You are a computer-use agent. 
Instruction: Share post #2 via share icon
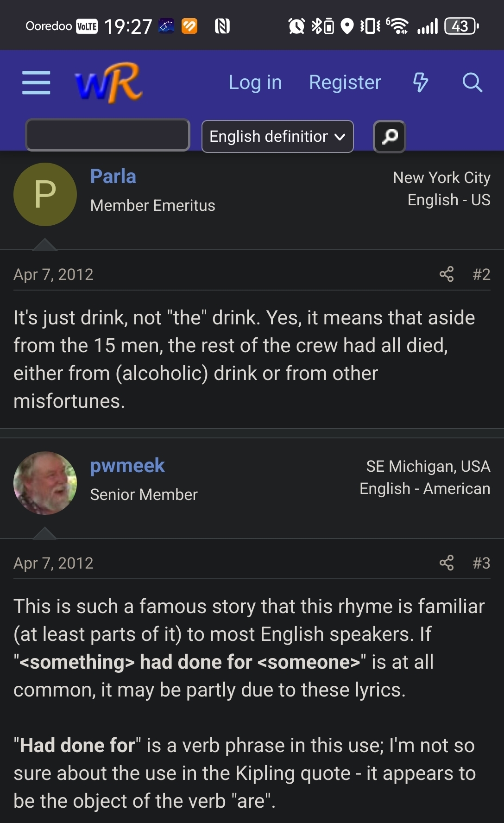click(447, 274)
